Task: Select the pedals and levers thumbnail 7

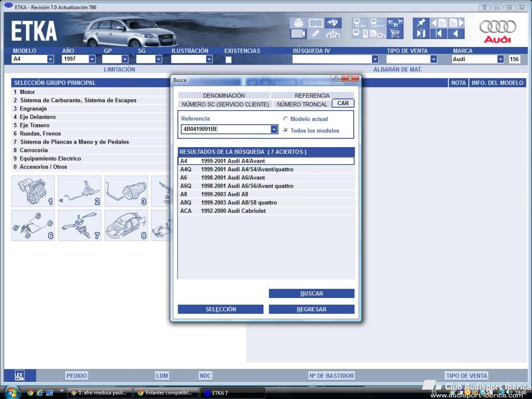Action: (x=80, y=225)
